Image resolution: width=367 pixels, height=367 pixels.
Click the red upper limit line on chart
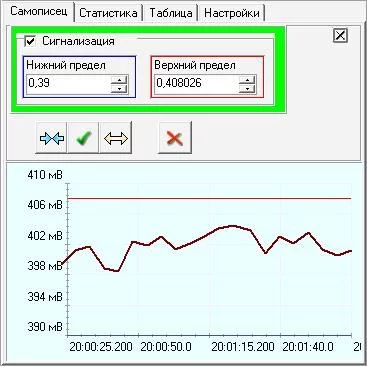[209, 198]
